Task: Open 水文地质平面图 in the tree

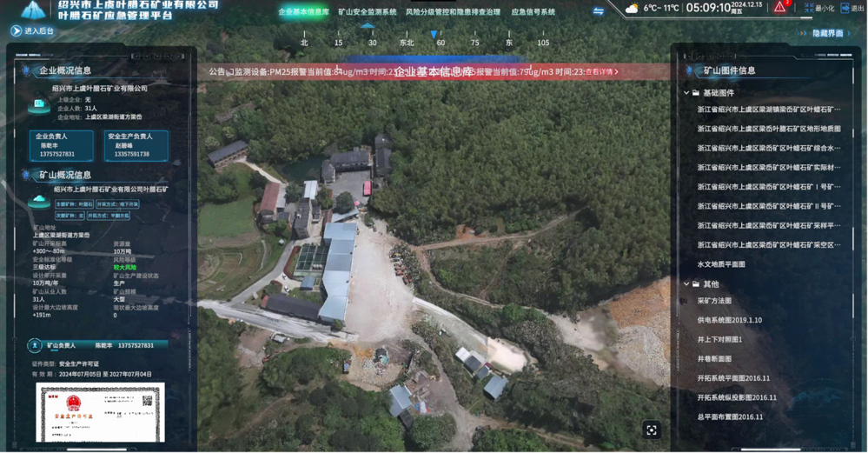Action: click(720, 264)
